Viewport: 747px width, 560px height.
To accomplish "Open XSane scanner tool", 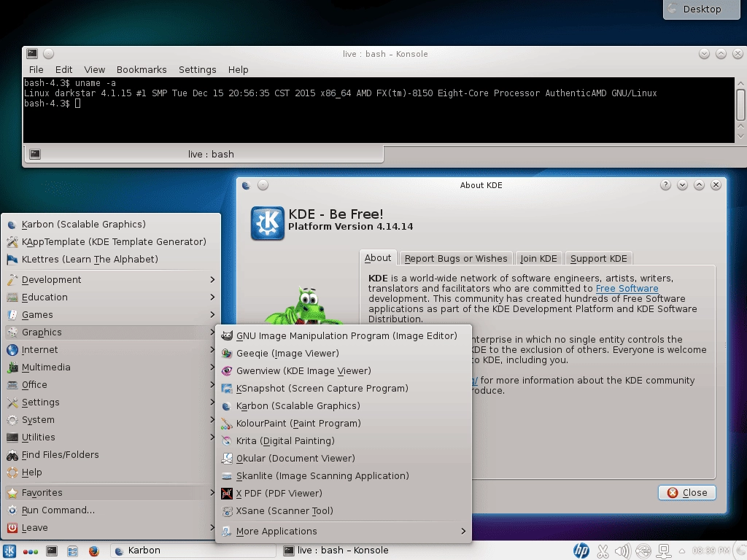I will (x=343, y=511).
